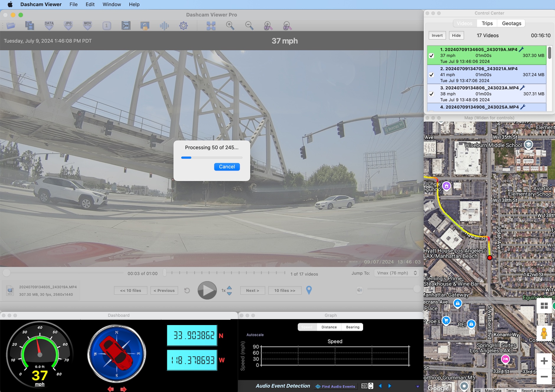Toggle Autoscale on the graph
This screenshot has width=555, height=392.
(x=255, y=335)
